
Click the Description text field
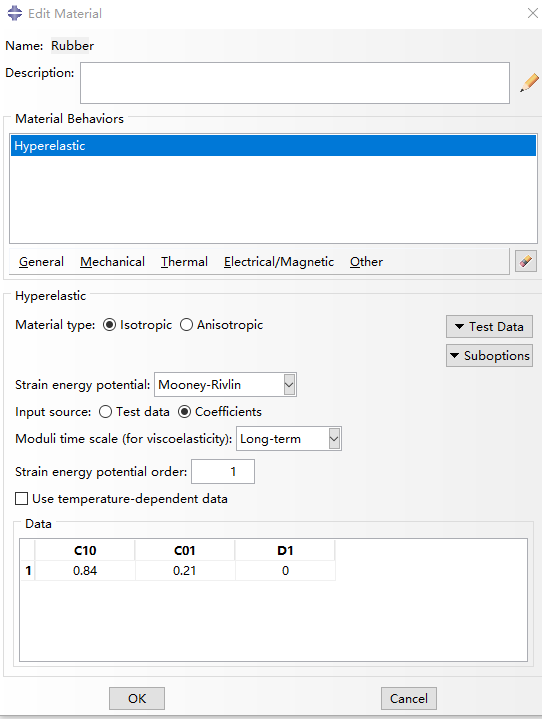coord(295,83)
